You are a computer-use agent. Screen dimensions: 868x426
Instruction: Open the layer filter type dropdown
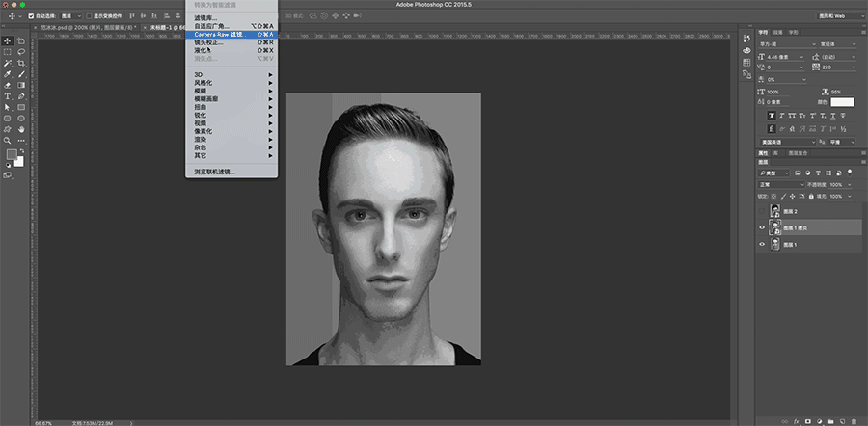click(774, 173)
